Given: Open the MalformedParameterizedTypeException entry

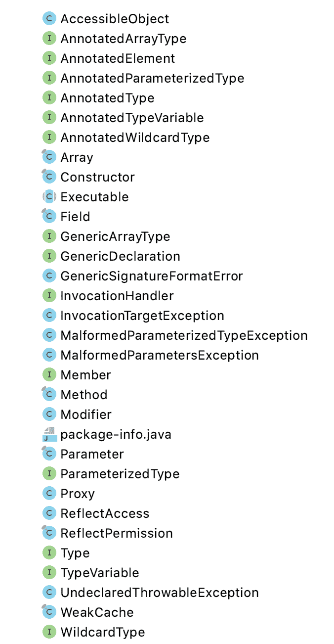Looking at the screenshot, I should click(x=184, y=335).
